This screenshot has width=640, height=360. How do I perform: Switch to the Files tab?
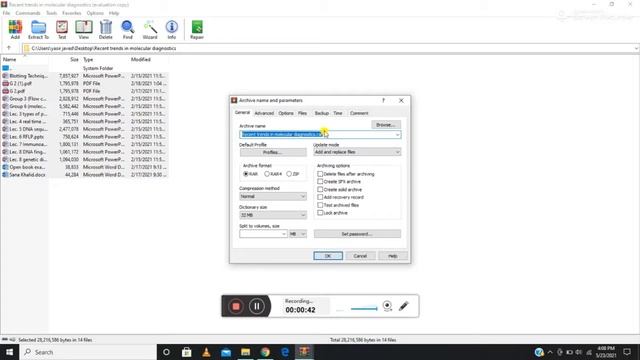tap(302, 113)
